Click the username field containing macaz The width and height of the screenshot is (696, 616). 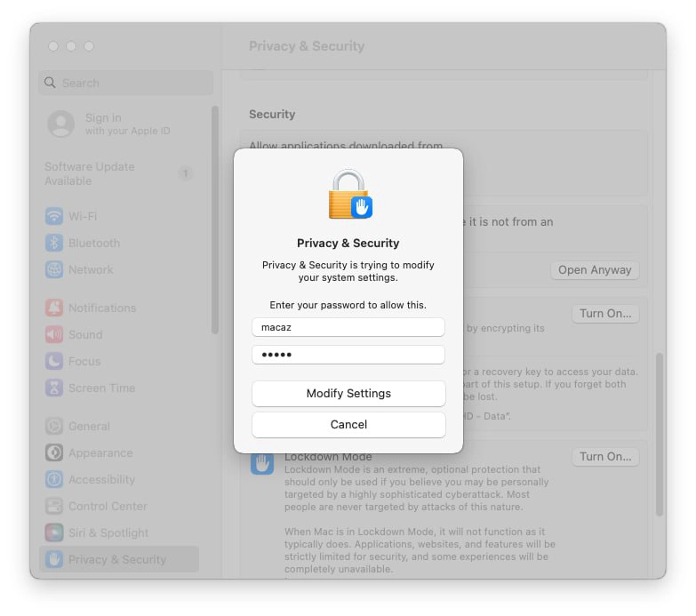tap(348, 328)
